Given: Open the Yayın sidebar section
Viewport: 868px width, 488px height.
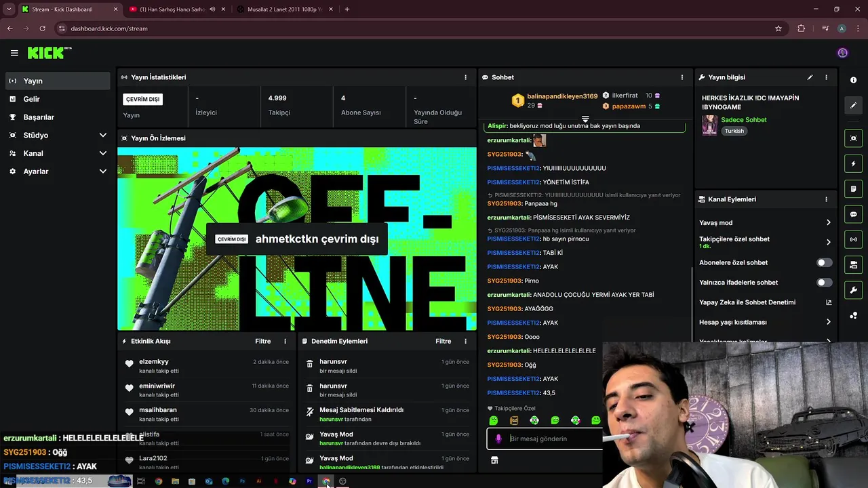Looking at the screenshot, I should coord(58,81).
